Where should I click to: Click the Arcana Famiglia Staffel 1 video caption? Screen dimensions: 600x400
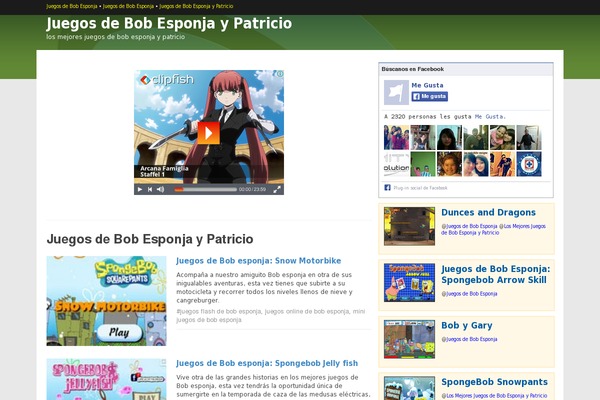[x=164, y=171]
